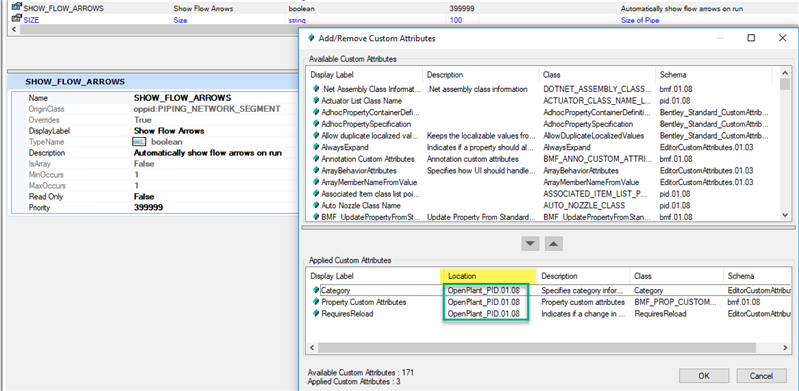Viewport: 799px width, 391px height.
Task: Click icon beside Annotation Custom Attributes
Action: pyautogui.click(x=315, y=159)
